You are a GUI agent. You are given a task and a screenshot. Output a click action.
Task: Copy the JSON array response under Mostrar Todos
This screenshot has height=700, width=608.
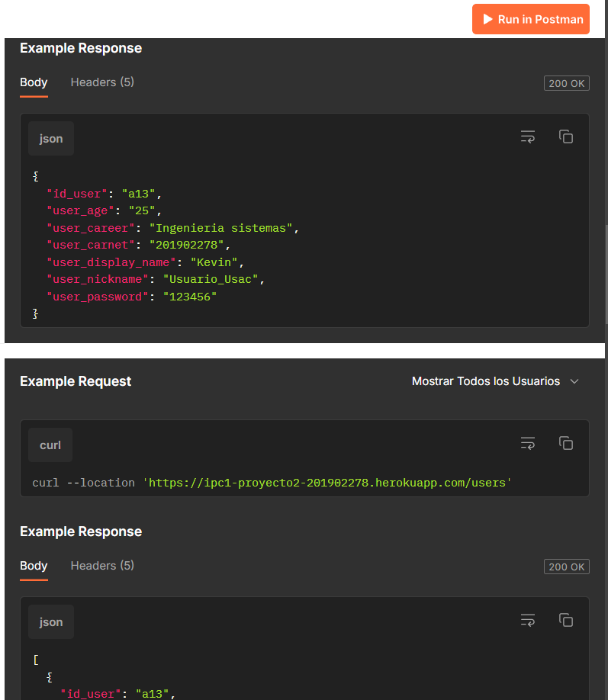(x=565, y=620)
